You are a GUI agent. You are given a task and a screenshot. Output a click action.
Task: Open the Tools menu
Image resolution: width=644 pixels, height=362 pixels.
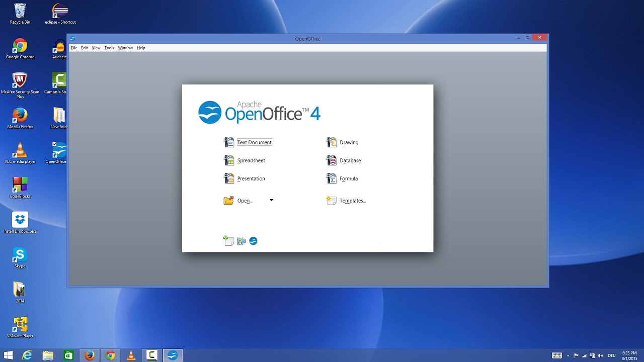point(109,48)
